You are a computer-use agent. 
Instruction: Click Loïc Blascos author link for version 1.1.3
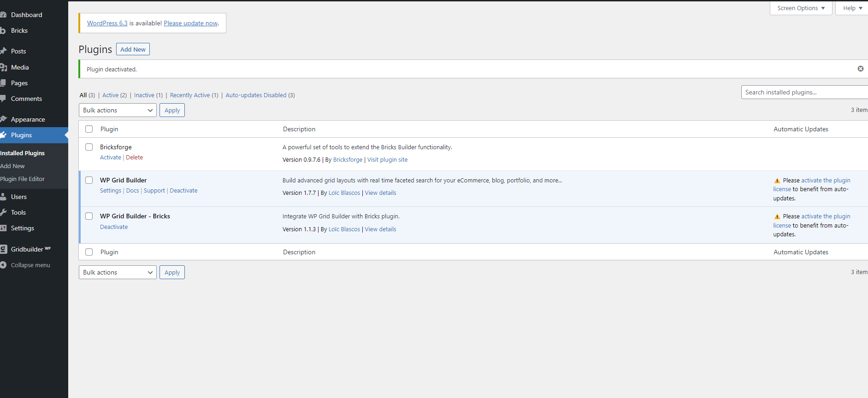344,229
